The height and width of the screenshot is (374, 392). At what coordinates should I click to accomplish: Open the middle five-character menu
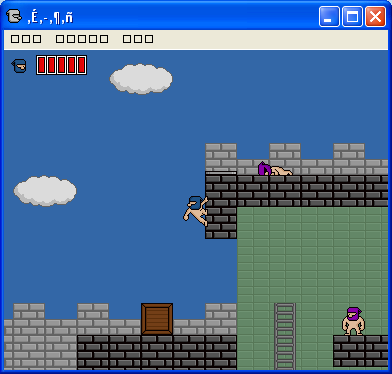[x=82, y=39]
